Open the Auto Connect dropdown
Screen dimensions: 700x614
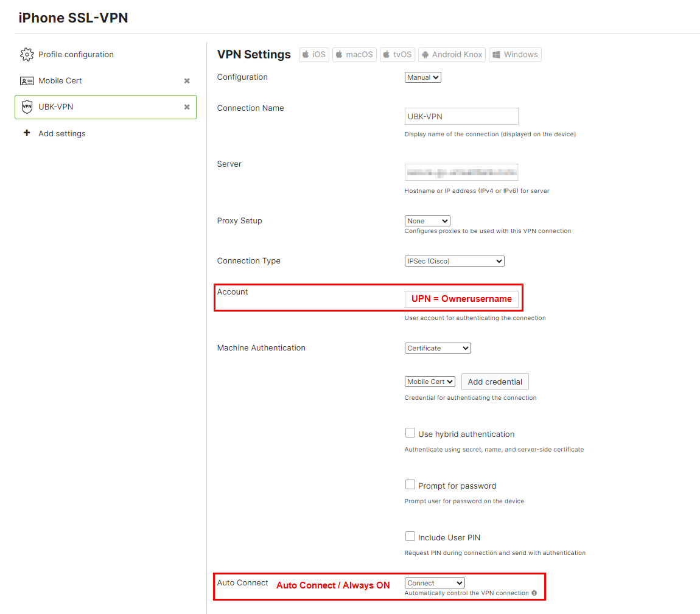click(x=434, y=582)
